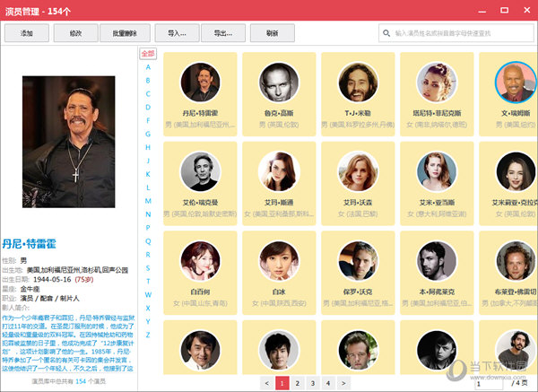Image resolution: width=538 pixels, height=392 pixels.
Task: Click the birth date 1944-05-16
Action: [52, 279]
